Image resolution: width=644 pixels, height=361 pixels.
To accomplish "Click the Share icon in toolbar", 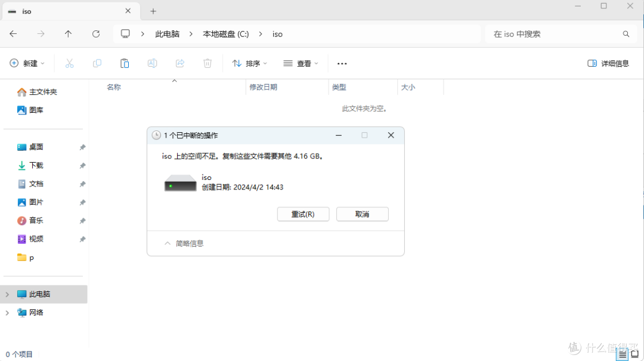I will (180, 63).
